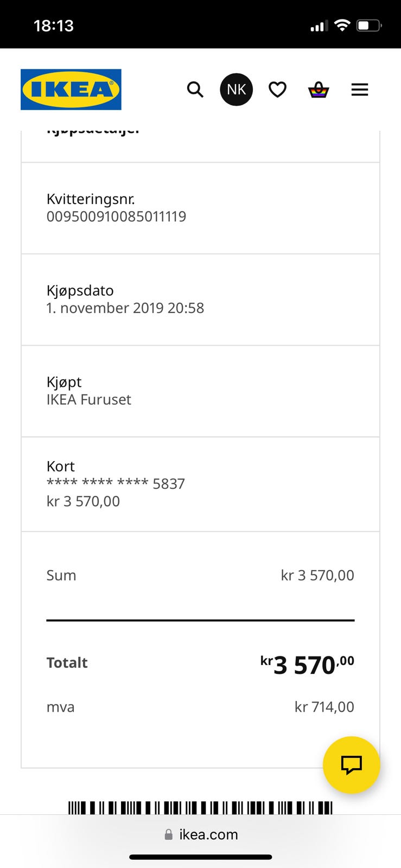
Task: Tap the IKEA logo
Action: (71, 90)
